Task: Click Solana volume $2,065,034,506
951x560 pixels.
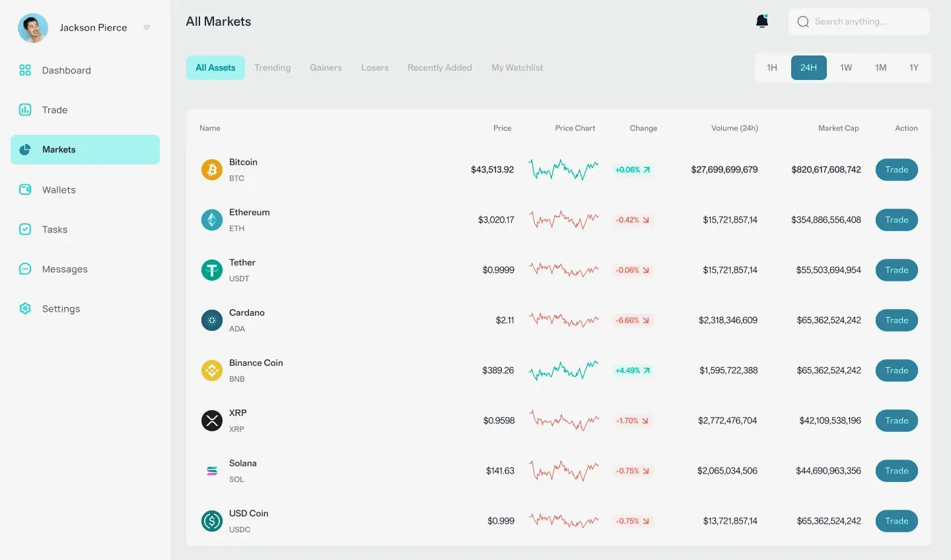Action: click(x=727, y=471)
